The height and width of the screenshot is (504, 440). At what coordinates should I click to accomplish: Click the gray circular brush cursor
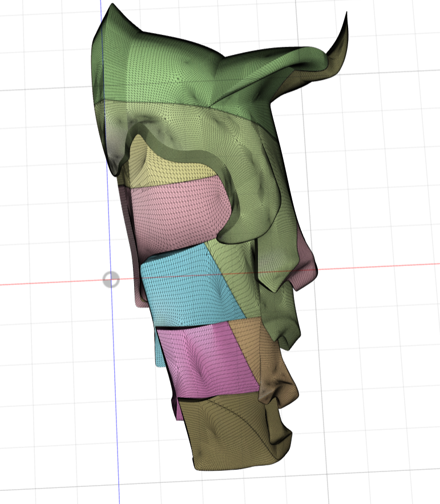coord(111,279)
